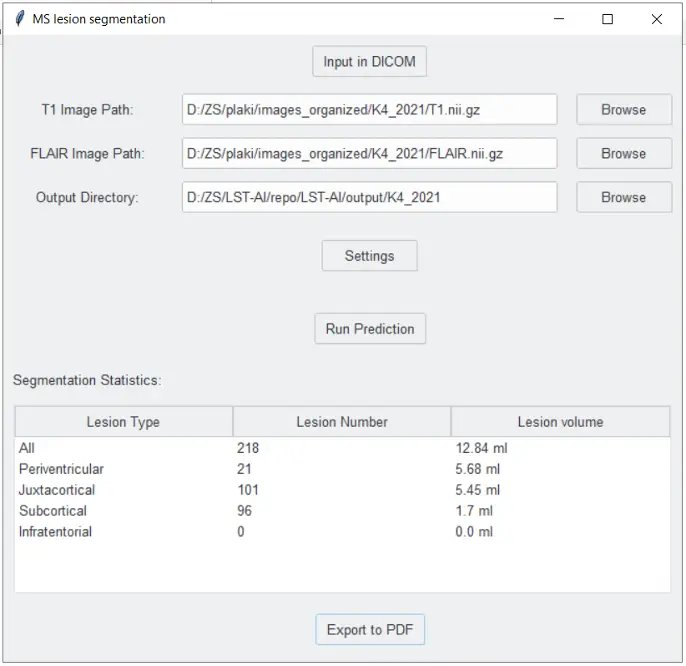The width and height of the screenshot is (686, 666).
Task: Sort by Lesion Number column header
Action: pyautogui.click(x=342, y=422)
